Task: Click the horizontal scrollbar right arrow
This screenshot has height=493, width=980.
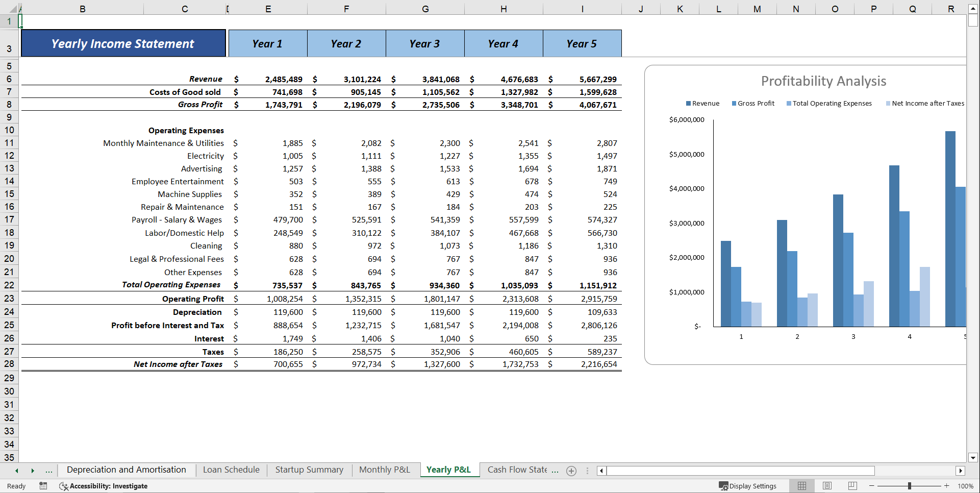Action: [961, 471]
